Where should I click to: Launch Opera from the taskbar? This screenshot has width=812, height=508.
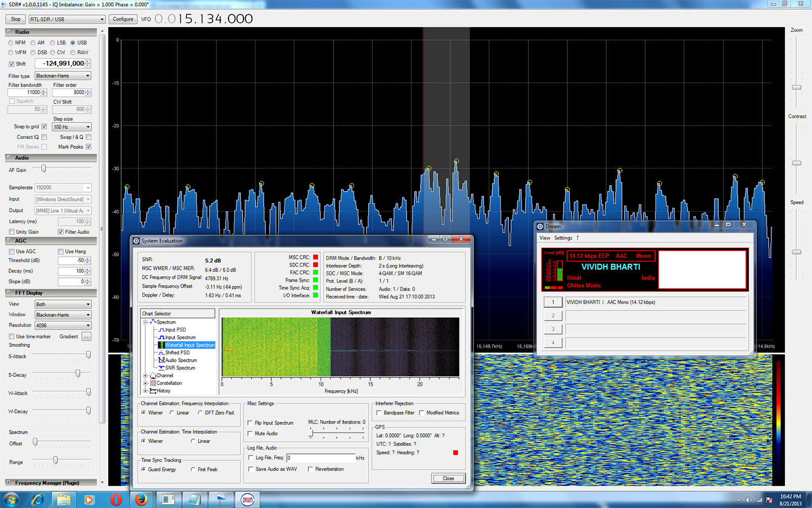(x=116, y=499)
